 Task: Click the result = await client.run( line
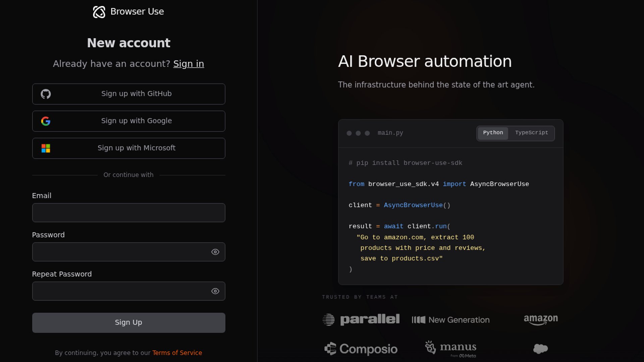(x=399, y=226)
